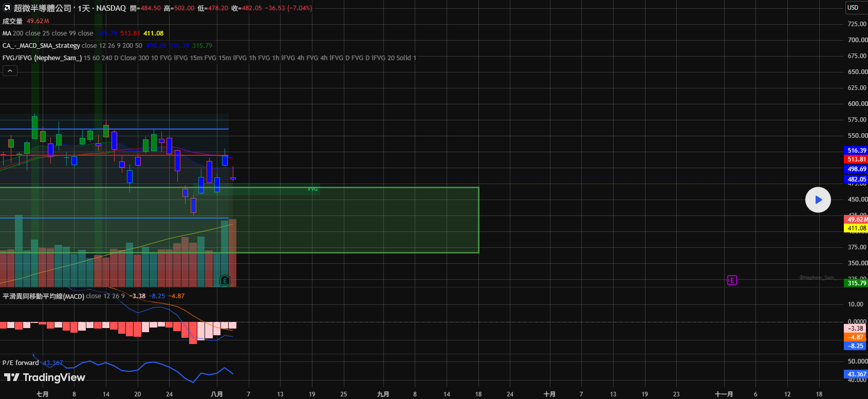Click the -8.25 blue MACD label

pos(855,346)
